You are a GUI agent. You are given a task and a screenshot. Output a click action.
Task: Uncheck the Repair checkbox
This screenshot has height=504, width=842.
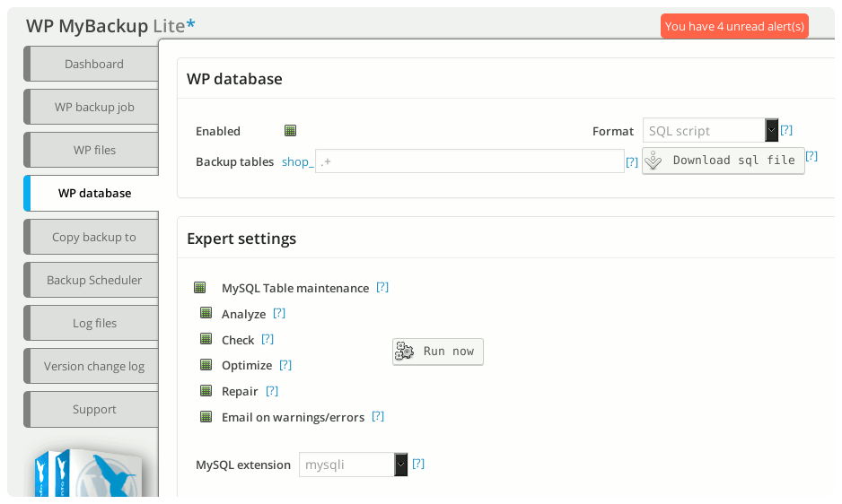(x=206, y=391)
